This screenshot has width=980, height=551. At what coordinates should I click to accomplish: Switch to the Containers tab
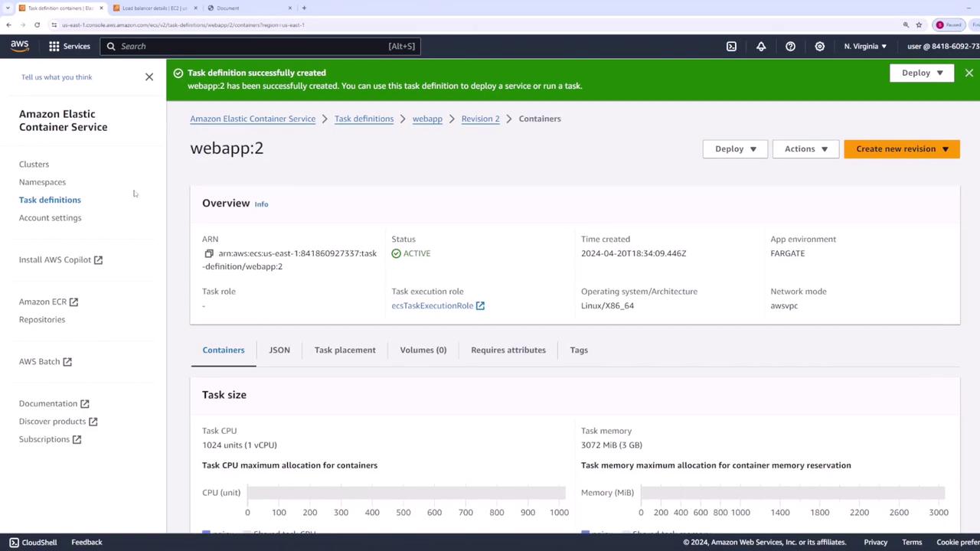click(224, 350)
